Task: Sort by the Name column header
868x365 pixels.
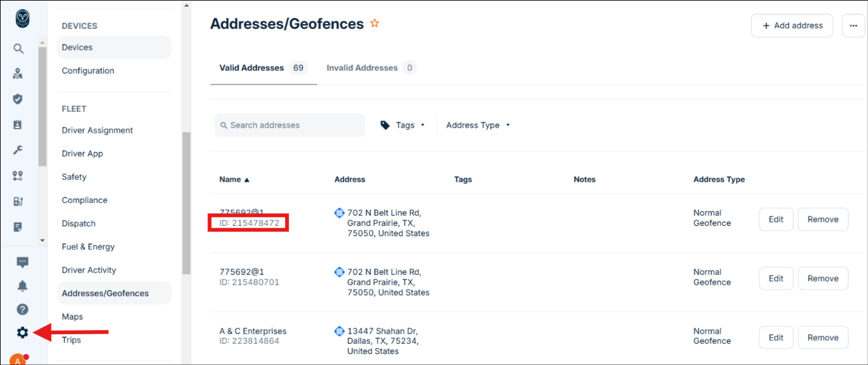Action: tap(234, 179)
